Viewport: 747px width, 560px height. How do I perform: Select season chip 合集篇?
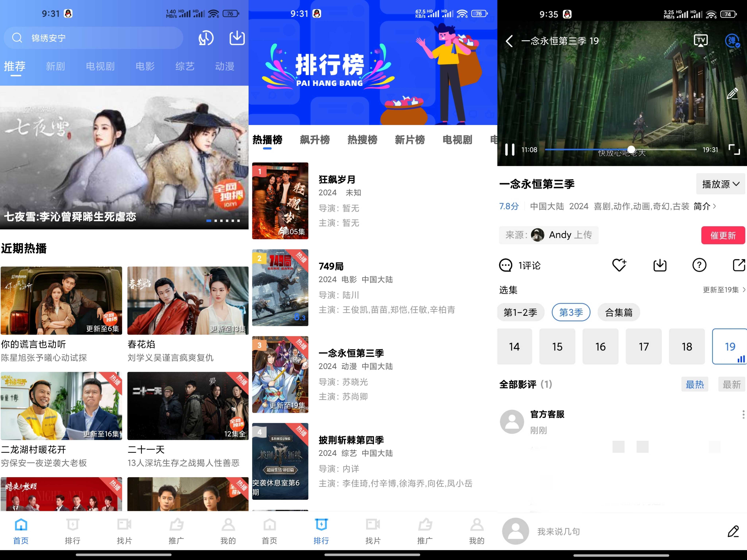619,313
